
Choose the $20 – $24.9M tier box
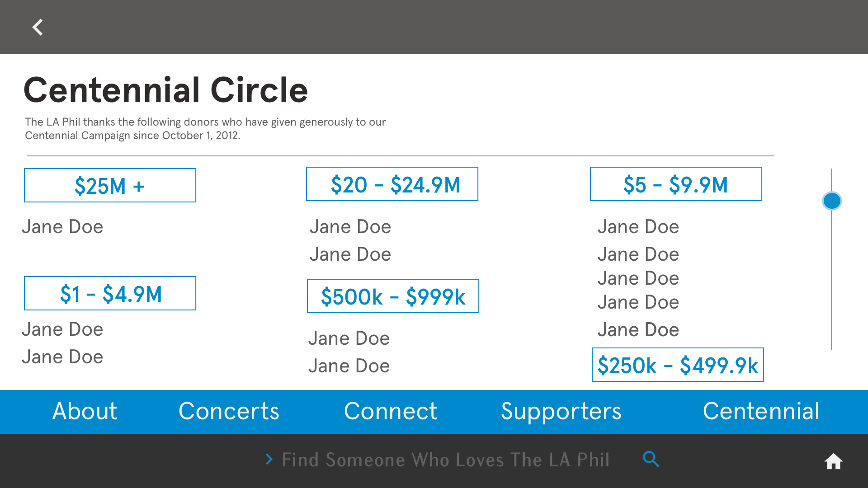pyautogui.click(x=392, y=184)
